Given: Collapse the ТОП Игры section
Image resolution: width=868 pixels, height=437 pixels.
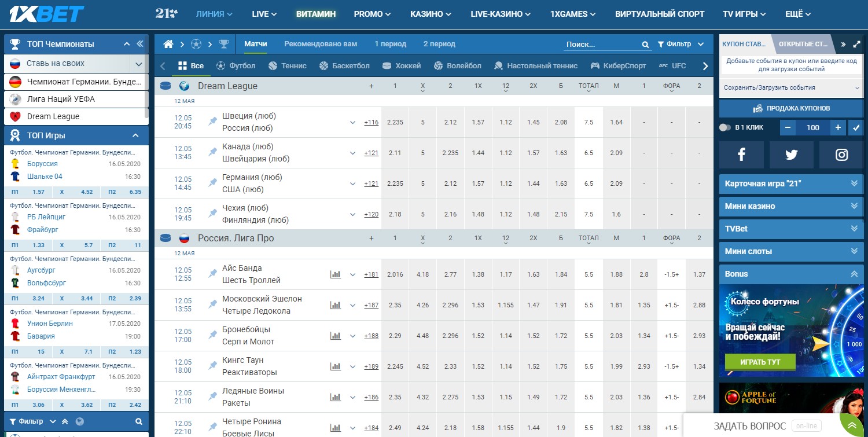Looking at the screenshot, I should coord(135,135).
